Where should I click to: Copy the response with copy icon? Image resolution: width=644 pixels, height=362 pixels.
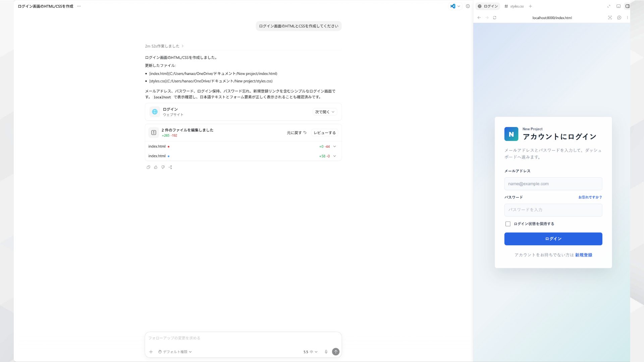[148, 167]
